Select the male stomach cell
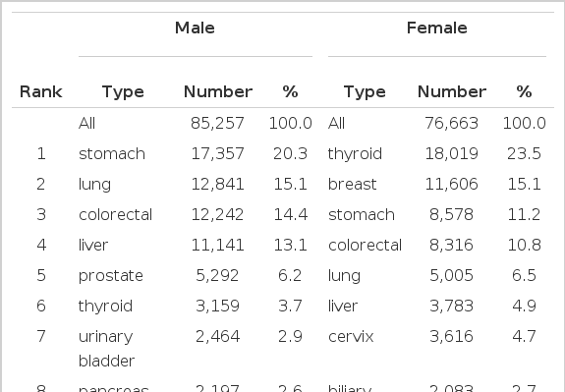Screen dimensions: 565x392 112,154
